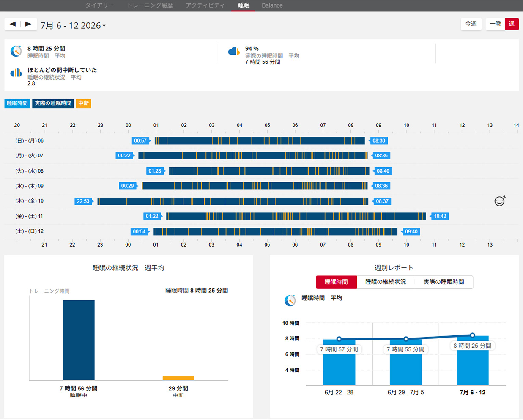Image resolution: width=523 pixels, height=420 pixels.
Task: Open the ダイアリー tab
Action: click(x=99, y=5)
